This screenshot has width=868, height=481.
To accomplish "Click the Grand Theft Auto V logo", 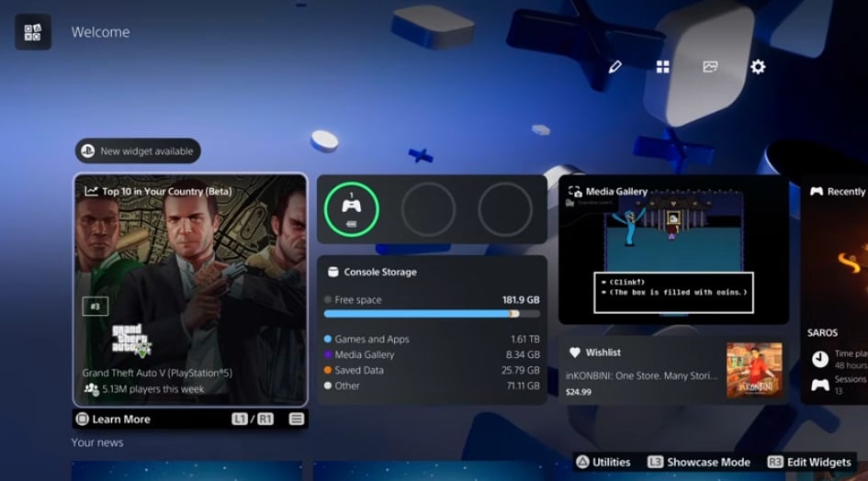I will point(131,340).
